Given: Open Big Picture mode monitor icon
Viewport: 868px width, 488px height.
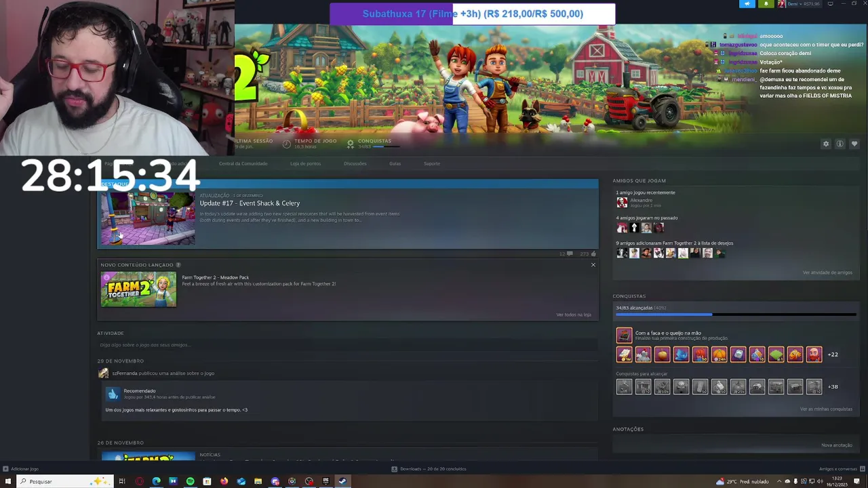Looking at the screenshot, I should point(830,4).
